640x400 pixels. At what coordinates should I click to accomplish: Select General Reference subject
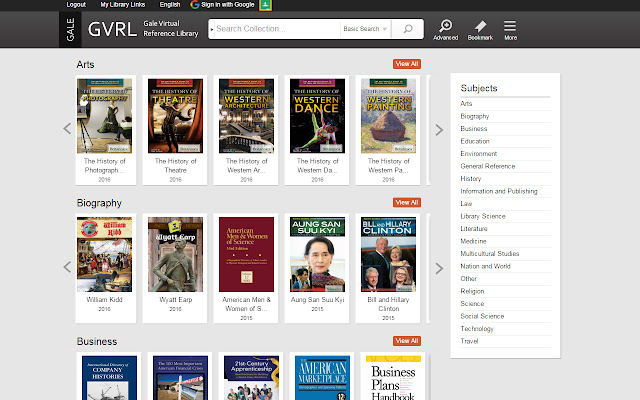[488, 166]
